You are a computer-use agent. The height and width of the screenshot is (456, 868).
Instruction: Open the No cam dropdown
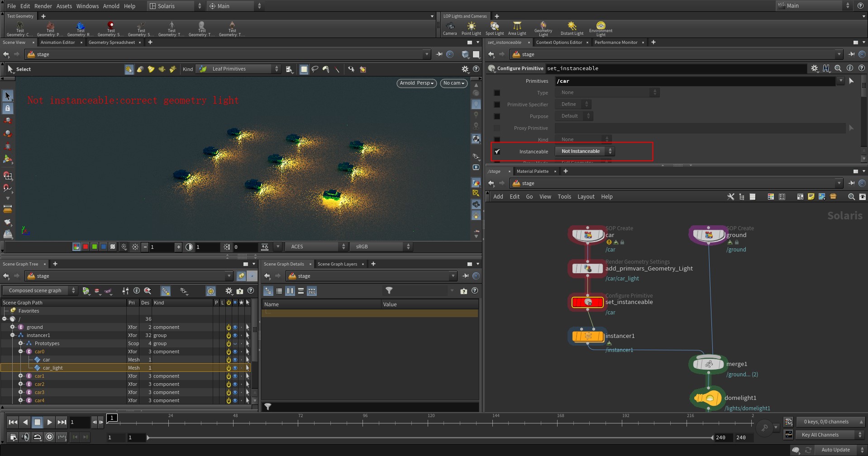[453, 83]
